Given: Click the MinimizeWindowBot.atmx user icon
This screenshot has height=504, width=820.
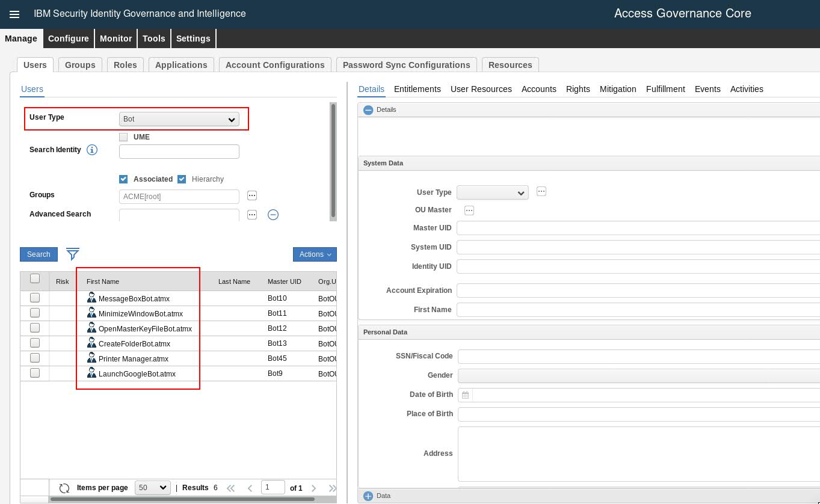Looking at the screenshot, I should click(91, 313).
